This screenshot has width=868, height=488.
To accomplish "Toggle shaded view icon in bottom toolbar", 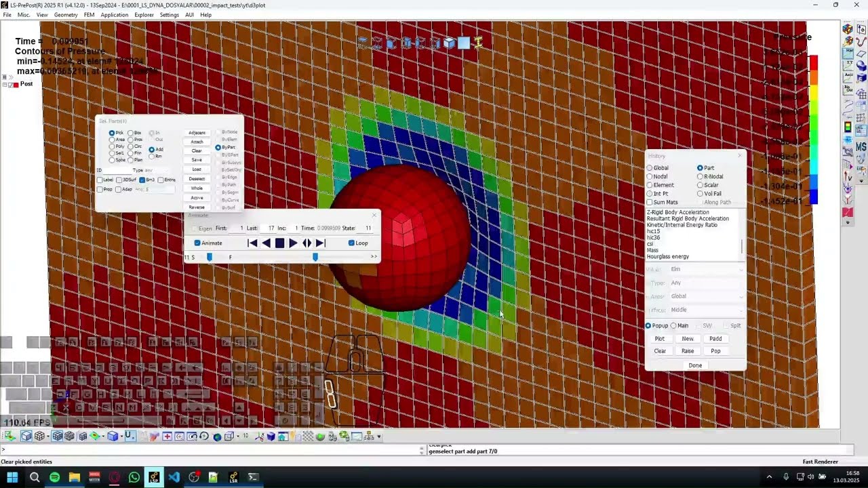I will coord(26,436).
